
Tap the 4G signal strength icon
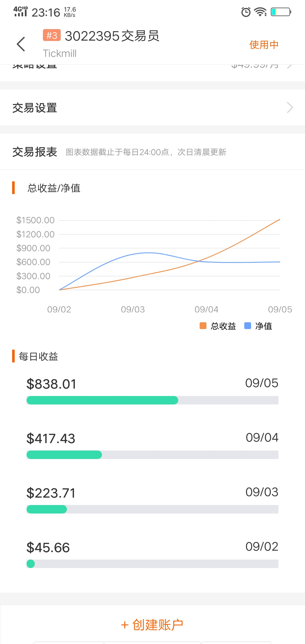(x=21, y=12)
